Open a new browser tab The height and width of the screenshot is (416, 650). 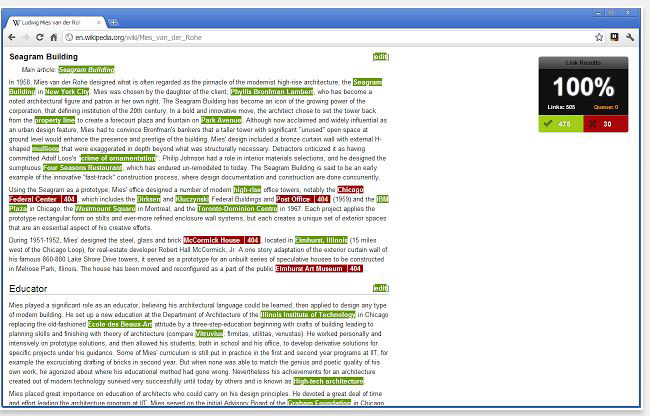click(x=113, y=21)
